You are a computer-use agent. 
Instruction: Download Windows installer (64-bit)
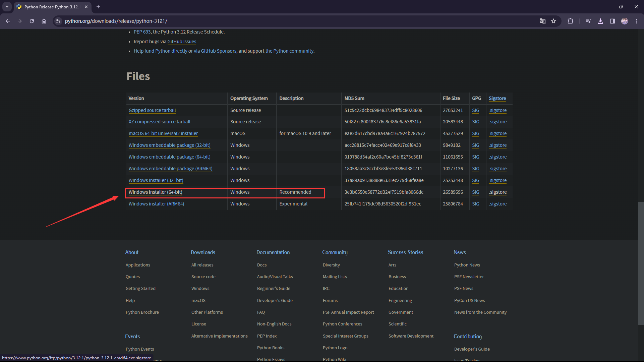pos(155,192)
